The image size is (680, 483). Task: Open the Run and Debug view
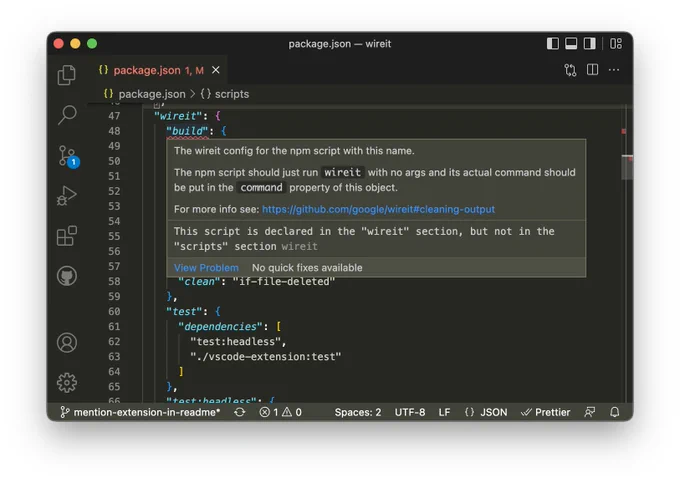(x=66, y=196)
